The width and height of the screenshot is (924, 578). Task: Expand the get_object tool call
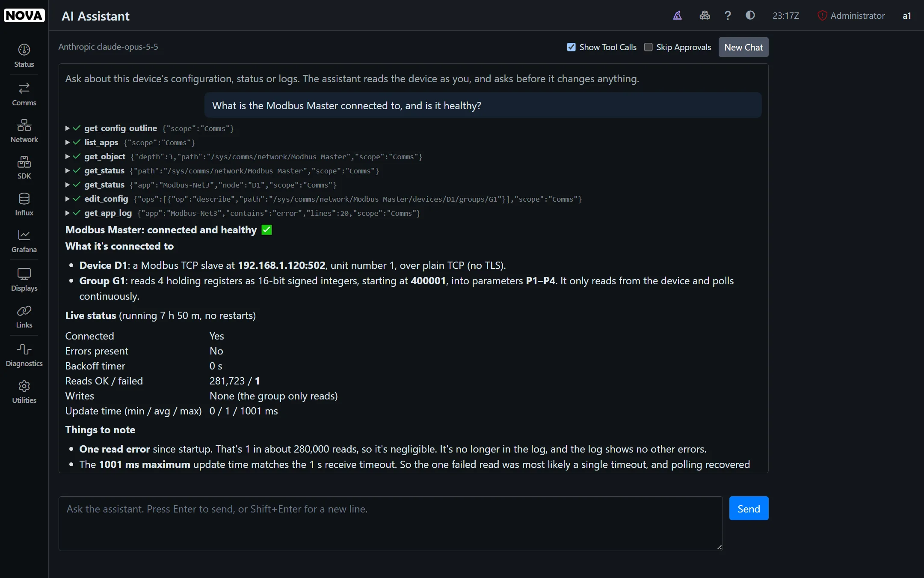(68, 156)
